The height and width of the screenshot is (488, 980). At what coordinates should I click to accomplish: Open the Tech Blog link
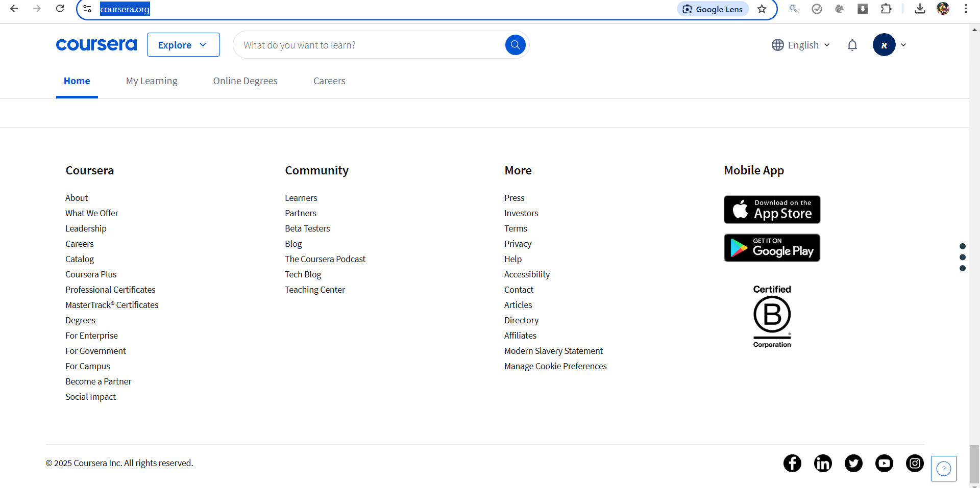[303, 274]
